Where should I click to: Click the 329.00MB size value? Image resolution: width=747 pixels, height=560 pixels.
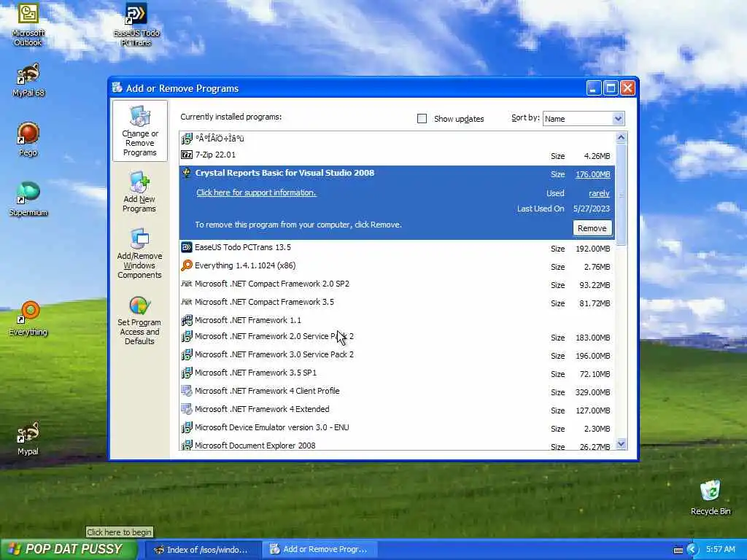[x=592, y=392]
